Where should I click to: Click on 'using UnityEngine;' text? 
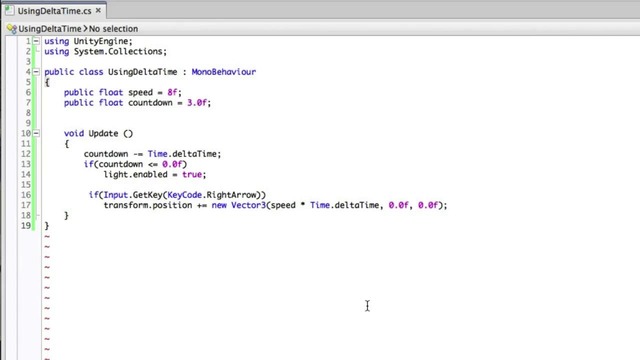[89, 41]
